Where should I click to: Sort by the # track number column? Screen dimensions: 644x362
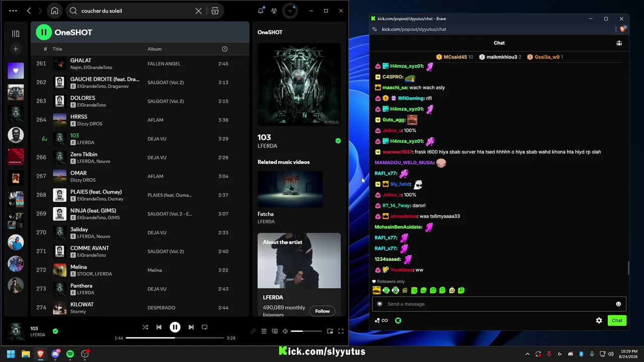pyautogui.click(x=45, y=49)
